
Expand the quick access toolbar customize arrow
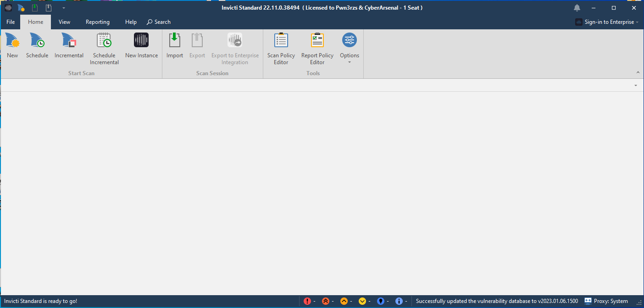[64, 8]
